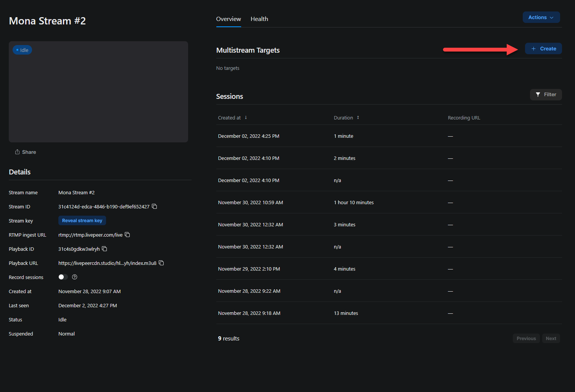Open Record sessions help tooltip icon

[x=75, y=277]
